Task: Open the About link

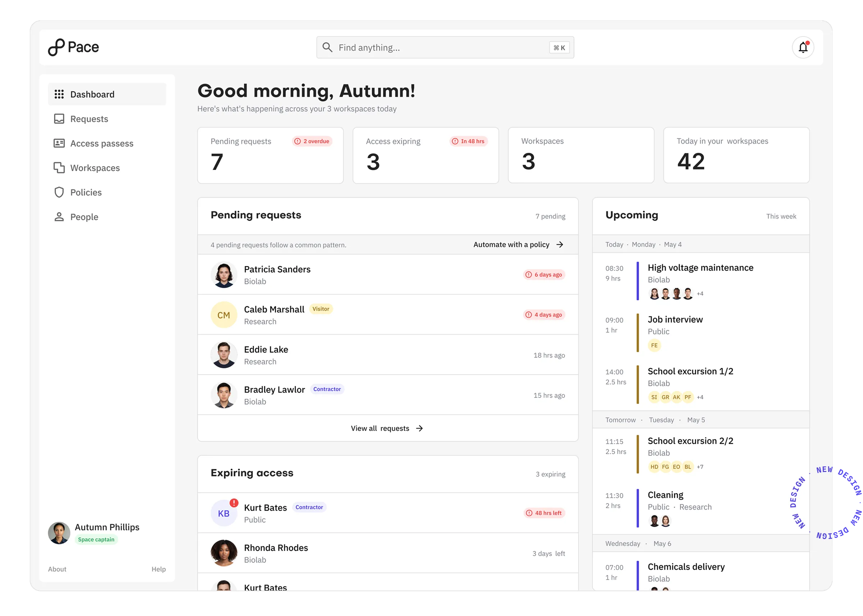Action: tap(57, 569)
